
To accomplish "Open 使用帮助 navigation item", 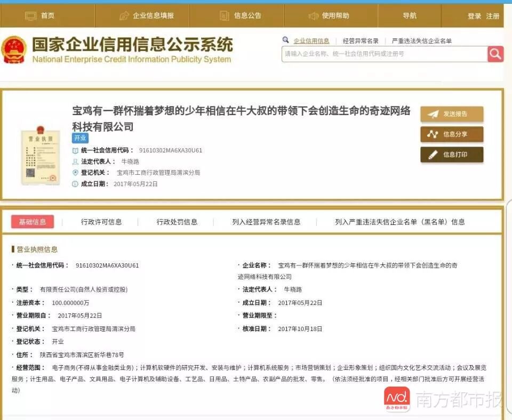I will pos(335,15).
